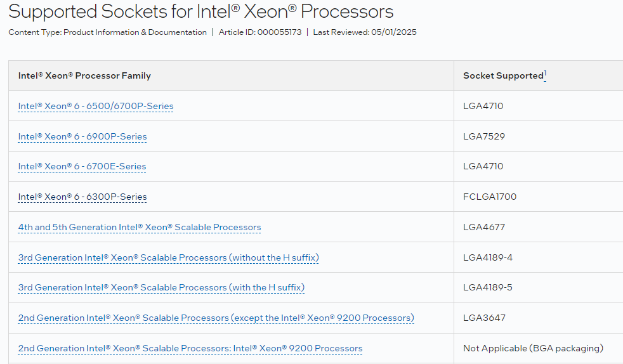Screen dimensions: 623x364
Task: Click the Intel Xeon Processor Family header
Action: click(x=84, y=75)
